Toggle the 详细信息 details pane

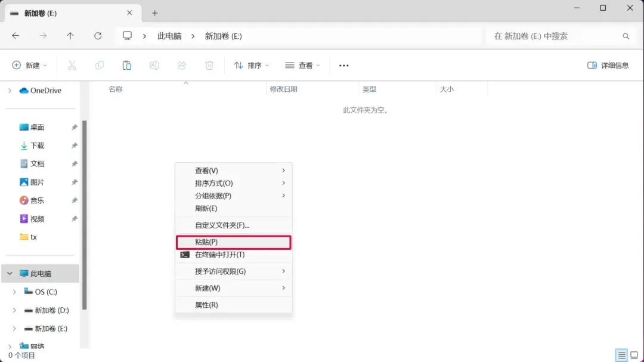(x=608, y=66)
